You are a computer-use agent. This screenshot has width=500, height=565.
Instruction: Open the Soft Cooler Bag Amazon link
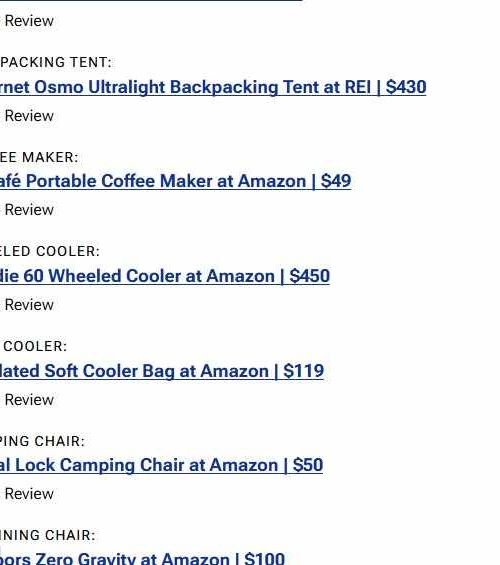click(x=162, y=371)
